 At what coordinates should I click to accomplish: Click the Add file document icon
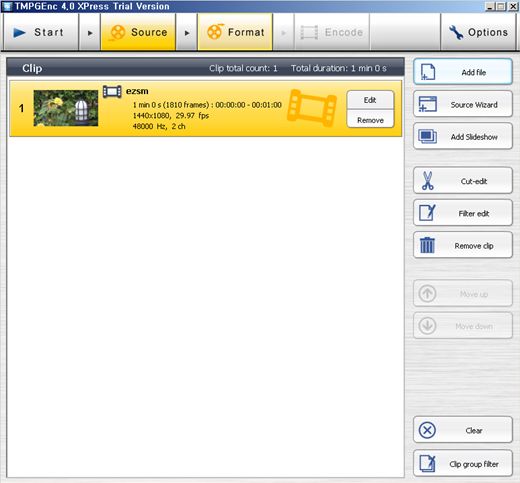tap(428, 72)
